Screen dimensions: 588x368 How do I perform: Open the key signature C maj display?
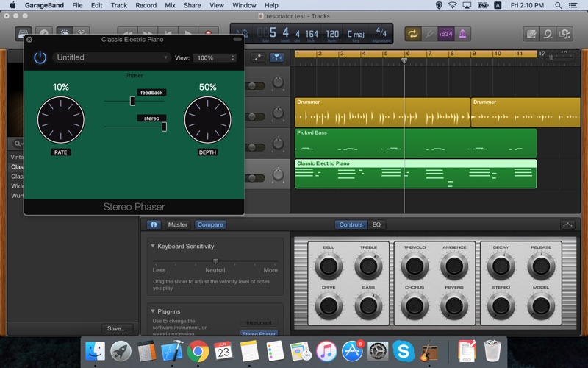(x=356, y=35)
